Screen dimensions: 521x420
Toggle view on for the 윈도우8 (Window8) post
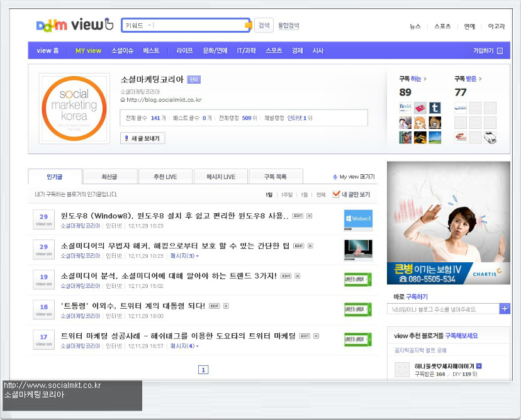click(44, 219)
